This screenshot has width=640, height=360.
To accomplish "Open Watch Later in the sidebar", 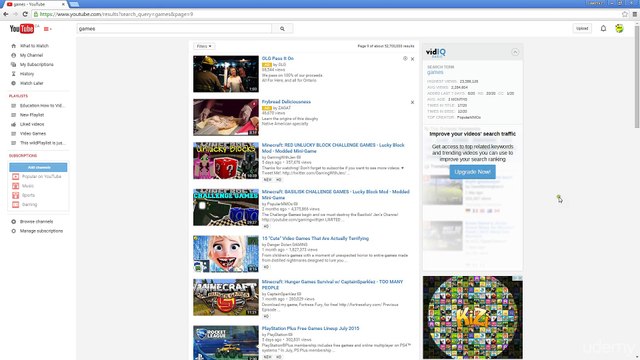I will click(x=31, y=83).
